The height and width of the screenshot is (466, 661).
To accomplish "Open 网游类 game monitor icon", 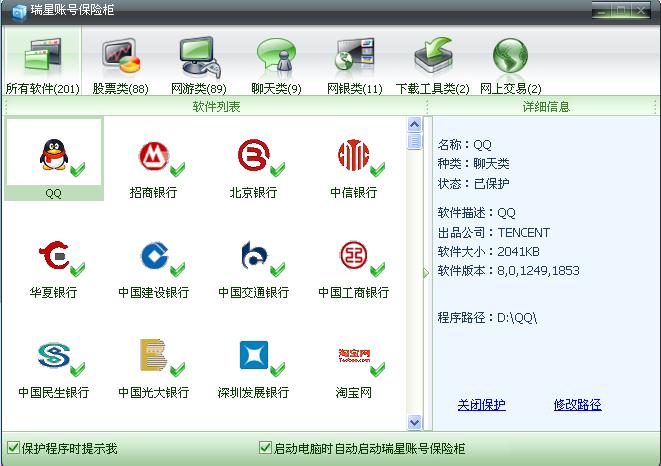I will (199, 57).
